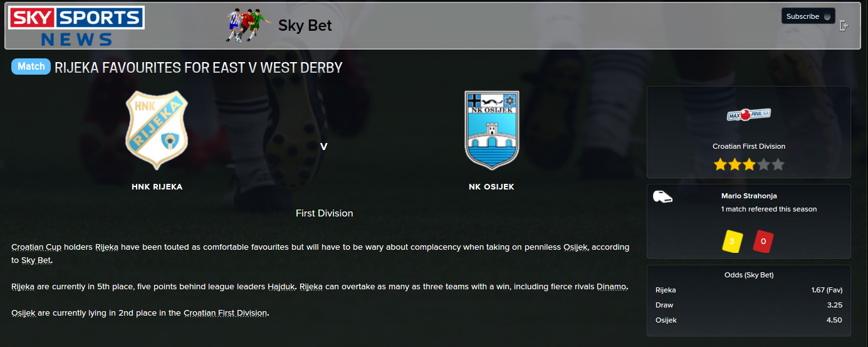Click the referee whistle icon
The height and width of the screenshot is (347, 868).
click(662, 196)
